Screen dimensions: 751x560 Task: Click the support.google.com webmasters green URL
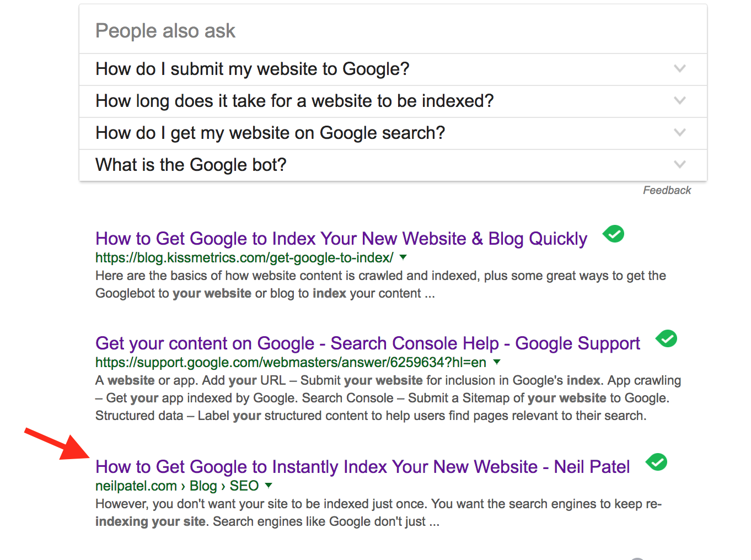(x=291, y=362)
